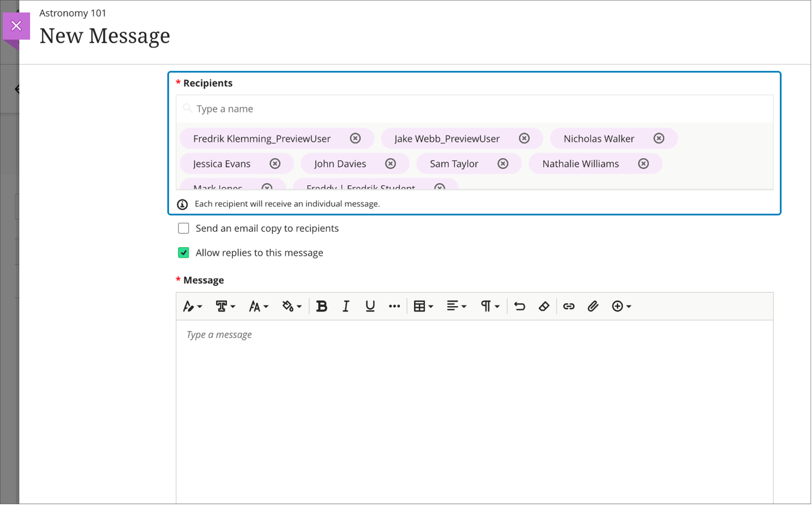Click the paragraph formatting toolbar item
The width and height of the screenshot is (812, 505).
click(x=488, y=306)
